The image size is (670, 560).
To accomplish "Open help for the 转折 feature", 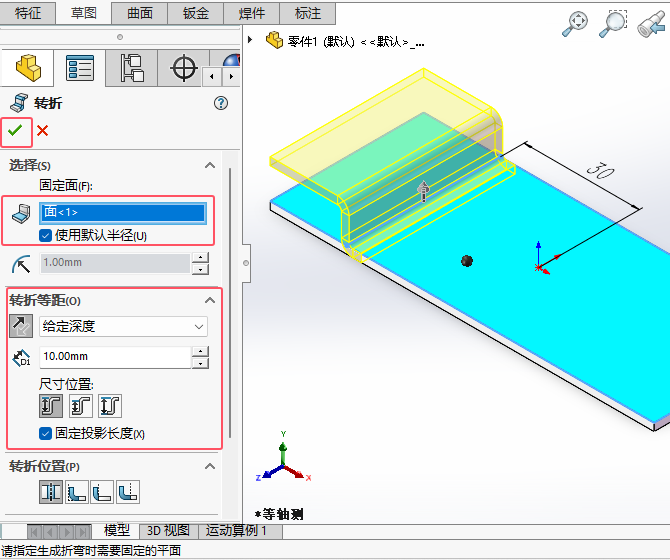I will (x=221, y=103).
